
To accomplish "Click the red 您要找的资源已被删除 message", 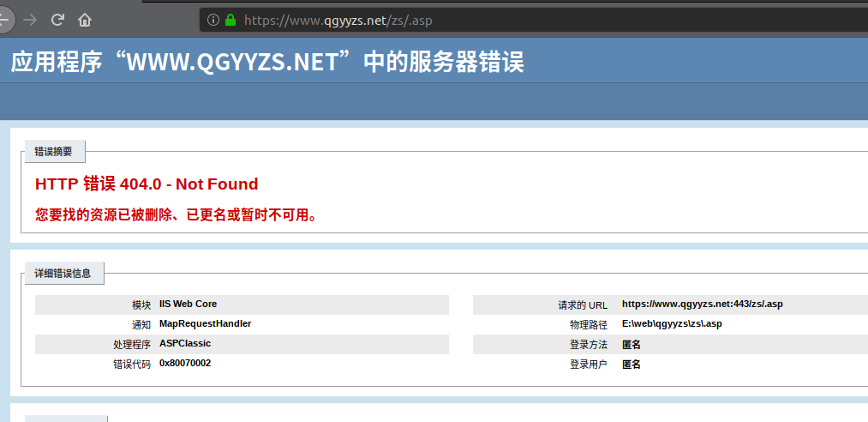I will [177, 215].
